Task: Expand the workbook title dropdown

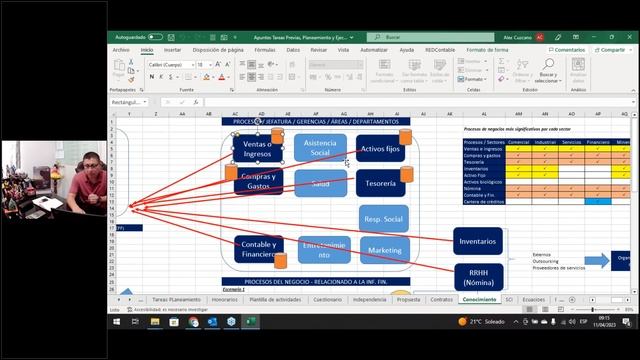Action: 351,38
